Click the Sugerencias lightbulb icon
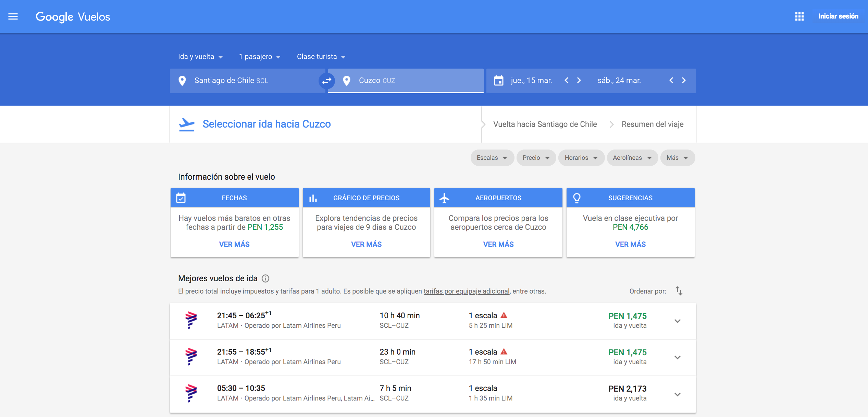The height and width of the screenshot is (417, 868). [577, 198]
